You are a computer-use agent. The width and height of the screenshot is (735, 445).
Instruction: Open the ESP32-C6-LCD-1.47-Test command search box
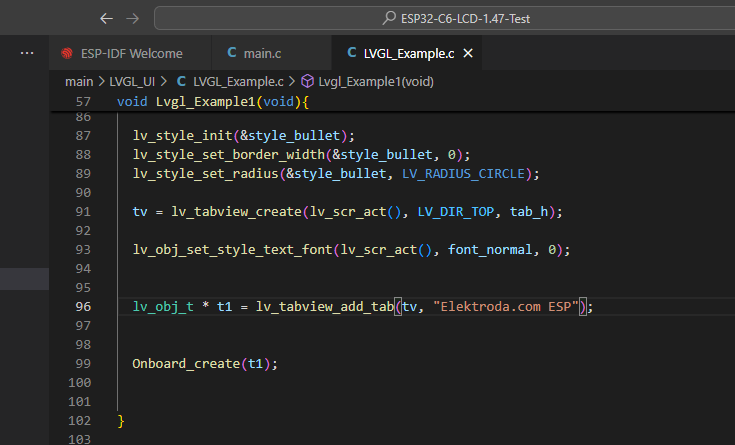coord(444,18)
